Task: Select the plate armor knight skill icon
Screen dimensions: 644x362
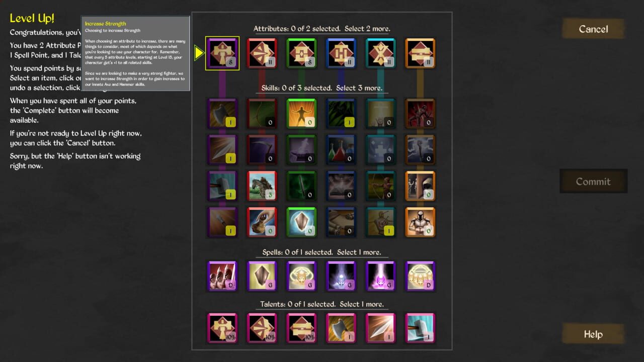Action: click(420, 222)
